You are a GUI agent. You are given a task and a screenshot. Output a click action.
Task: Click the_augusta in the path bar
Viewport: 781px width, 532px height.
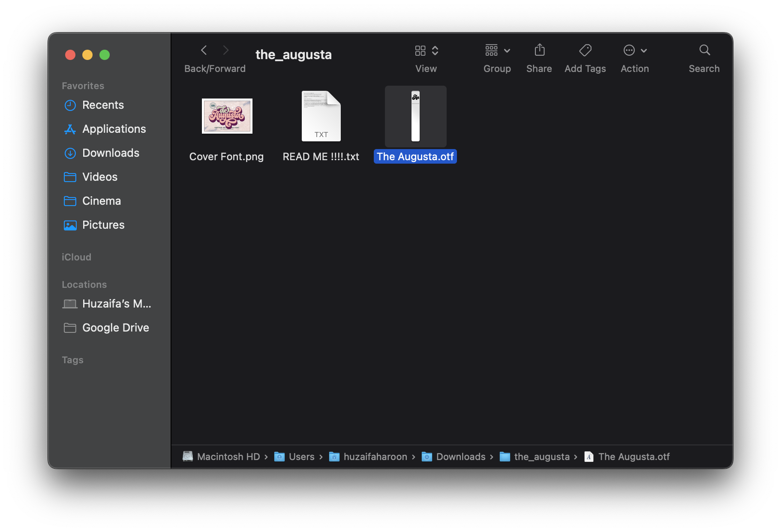pos(541,457)
